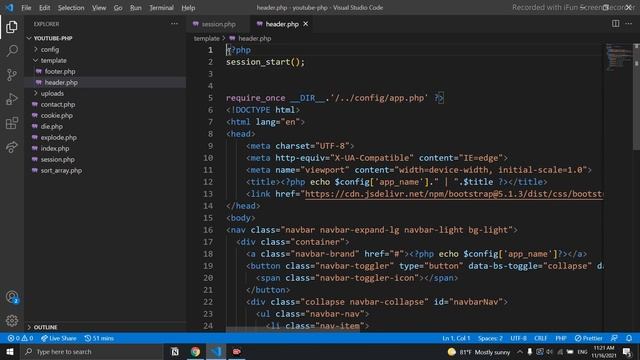Screen dimensions: 640x360
Task: Open the Live Share view icon
Action: 11,147
